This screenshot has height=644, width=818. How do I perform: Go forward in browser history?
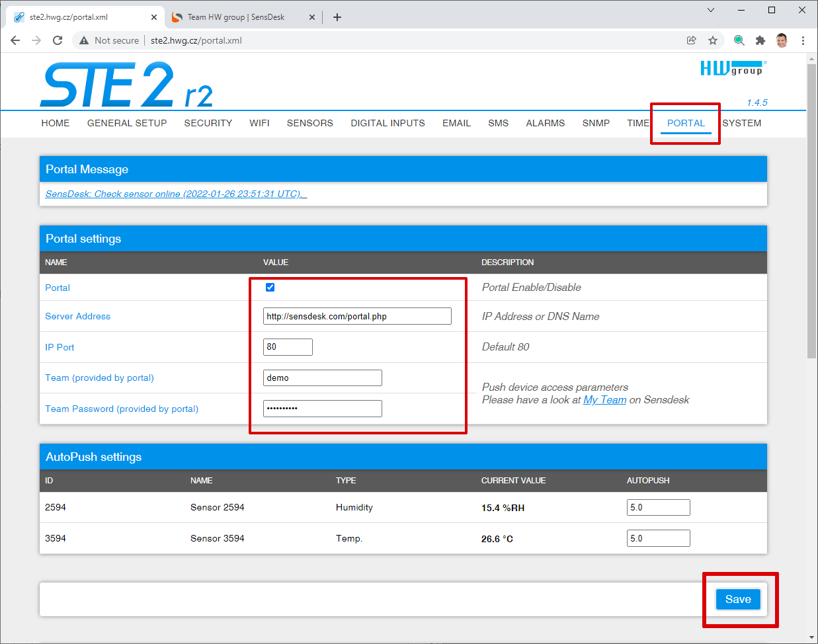36,40
